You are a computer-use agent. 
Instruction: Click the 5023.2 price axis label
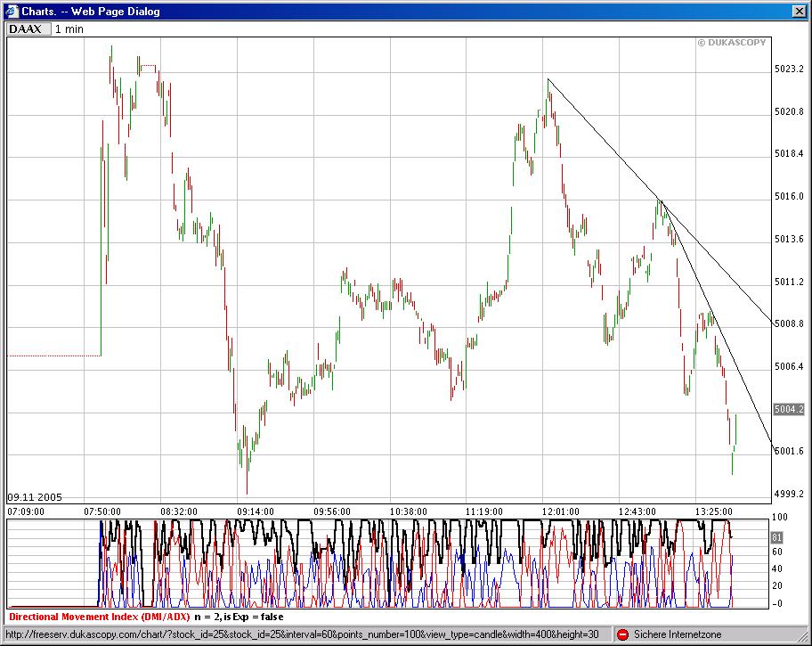789,69
